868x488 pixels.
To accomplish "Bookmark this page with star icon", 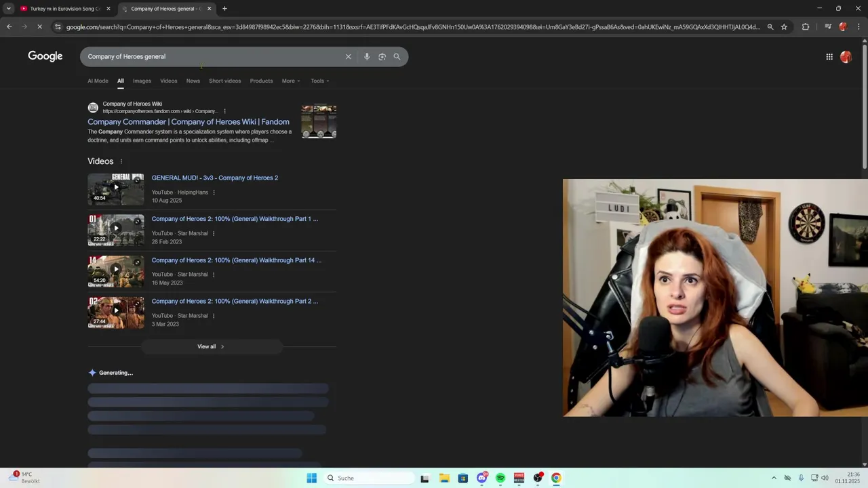I will click(x=784, y=27).
